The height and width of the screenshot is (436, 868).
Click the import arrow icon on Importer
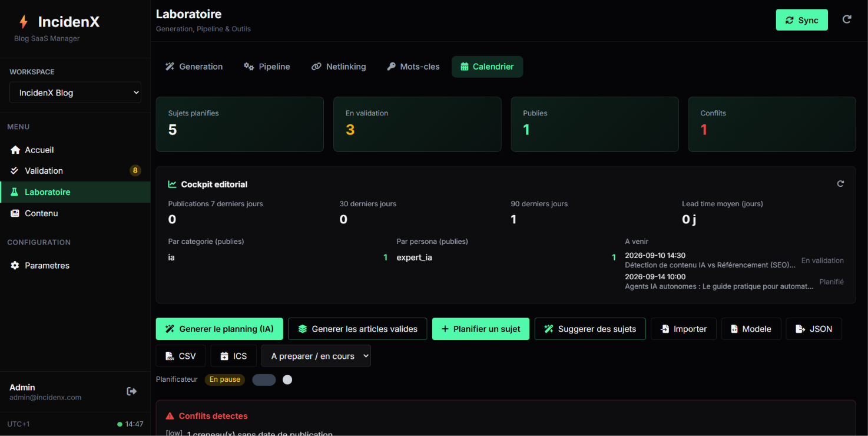(665, 329)
